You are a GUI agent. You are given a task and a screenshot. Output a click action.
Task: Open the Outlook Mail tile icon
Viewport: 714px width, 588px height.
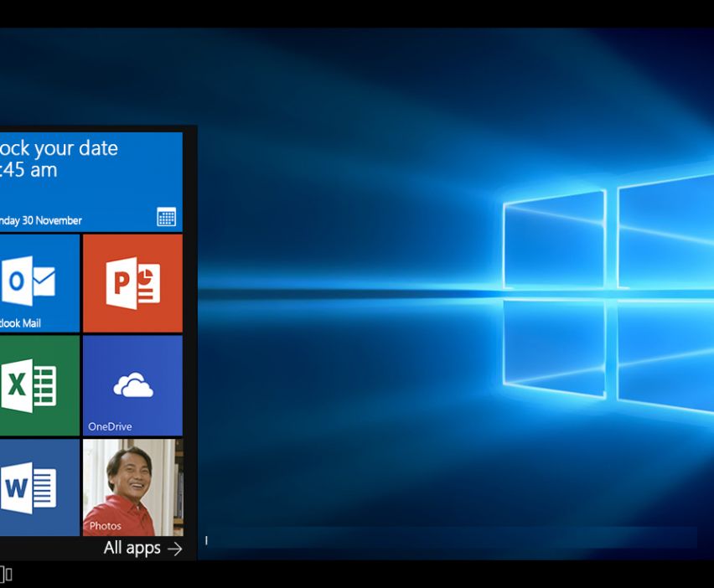pyautogui.click(x=28, y=279)
